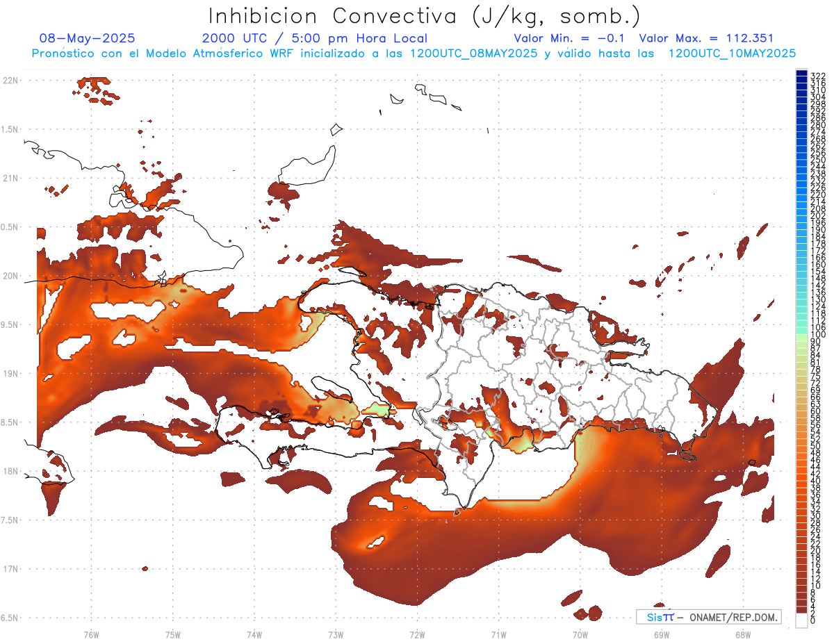
Task: Click the 'Pronóstico con el Modelo Atmósferico WRF' line
Action: (x=414, y=53)
